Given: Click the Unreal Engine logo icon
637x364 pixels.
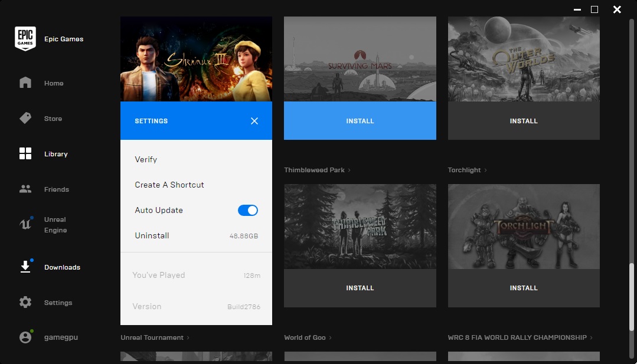Looking at the screenshot, I should (25, 224).
